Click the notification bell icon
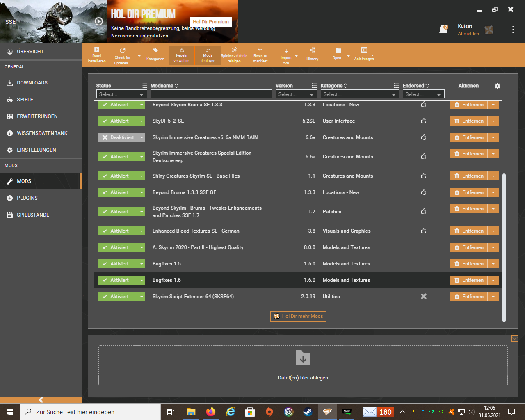The height and width of the screenshot is (420, 525). click(443, 30)
